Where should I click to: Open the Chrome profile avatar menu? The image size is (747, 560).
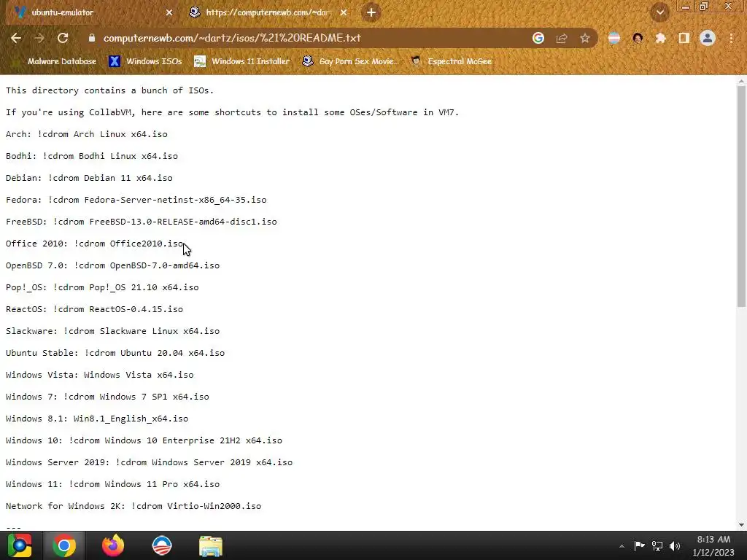[x=708, y=38]
